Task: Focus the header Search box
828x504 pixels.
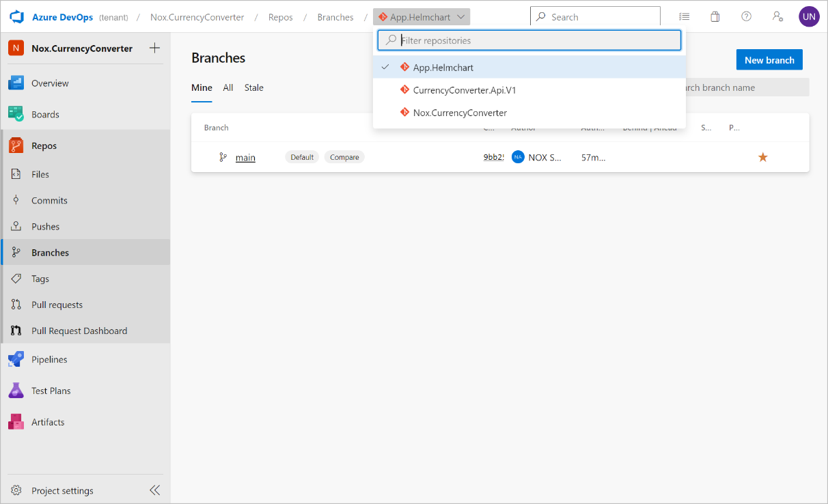Action: coord(595,17)
